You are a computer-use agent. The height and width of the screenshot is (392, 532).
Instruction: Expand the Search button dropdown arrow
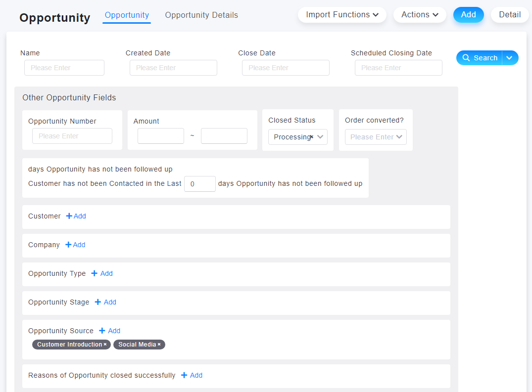pos(510,58)
